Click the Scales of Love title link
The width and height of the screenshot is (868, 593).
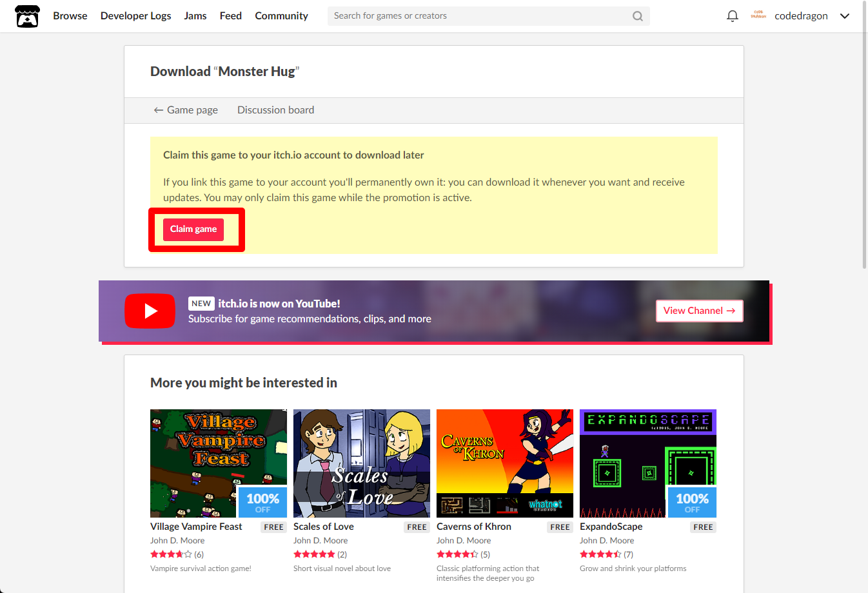324,527
